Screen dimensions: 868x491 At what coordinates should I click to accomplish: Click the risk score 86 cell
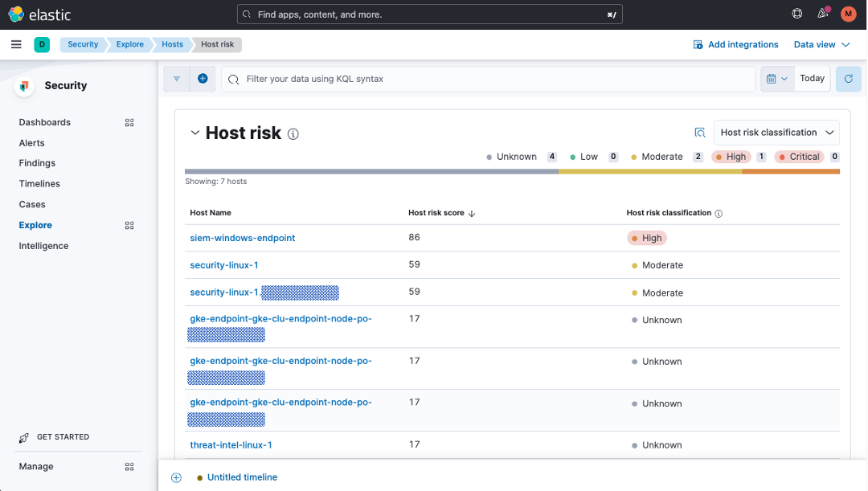click(414, 238)
